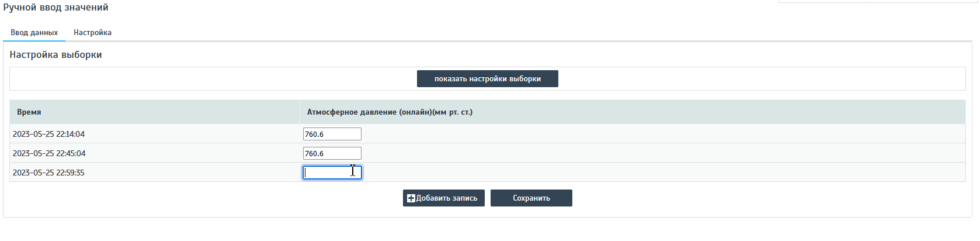
Task: Click the Настройка выборки section heading
Action: tap(55, 55)
